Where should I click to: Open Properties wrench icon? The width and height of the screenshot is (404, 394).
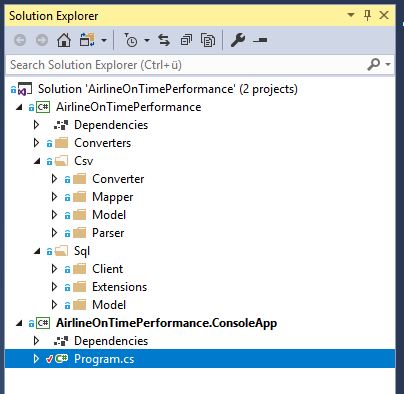[238, 40]
